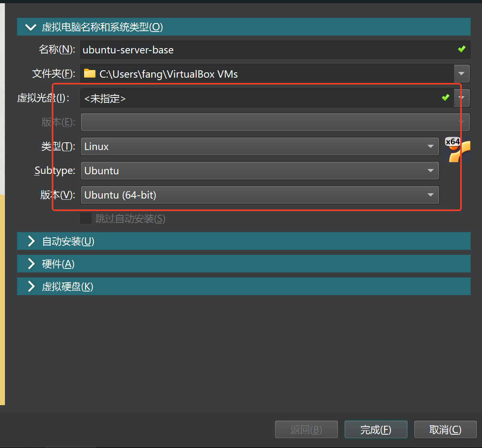Click the 文件夹 path C:\Users\fang\VirtualBox VMs
The height and width of the screenshot is (448, 482).
coord(169,74)
